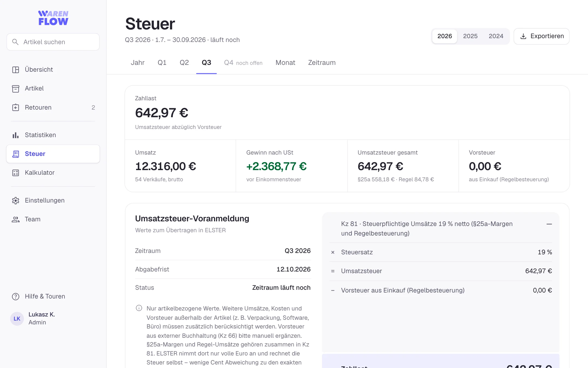Click the Vorsteuer card value 0,00 €
Image resolution: width=588 pixels, height=368 pixels.
click(485, 166)
